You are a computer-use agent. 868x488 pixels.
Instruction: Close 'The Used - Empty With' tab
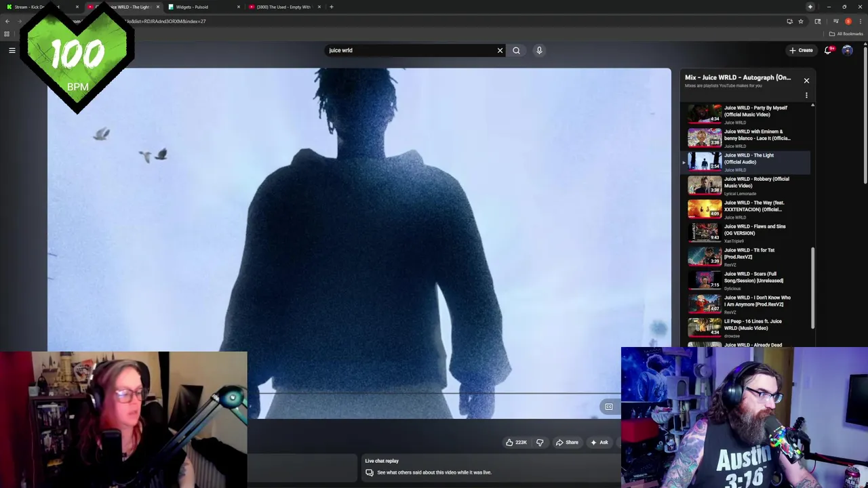[318, 7]
